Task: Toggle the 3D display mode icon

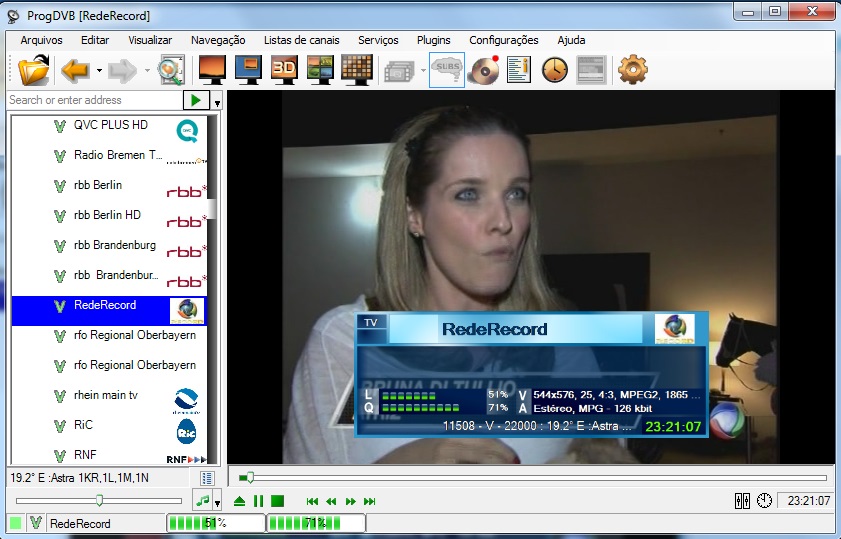Action: point(284,70)
